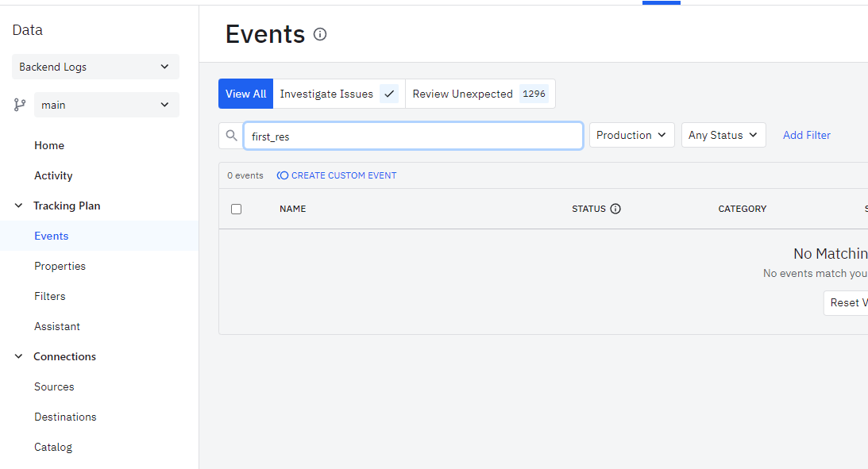Click the search field containing first_res
This screenshot has height=469, width=868.
coord(413,136)
